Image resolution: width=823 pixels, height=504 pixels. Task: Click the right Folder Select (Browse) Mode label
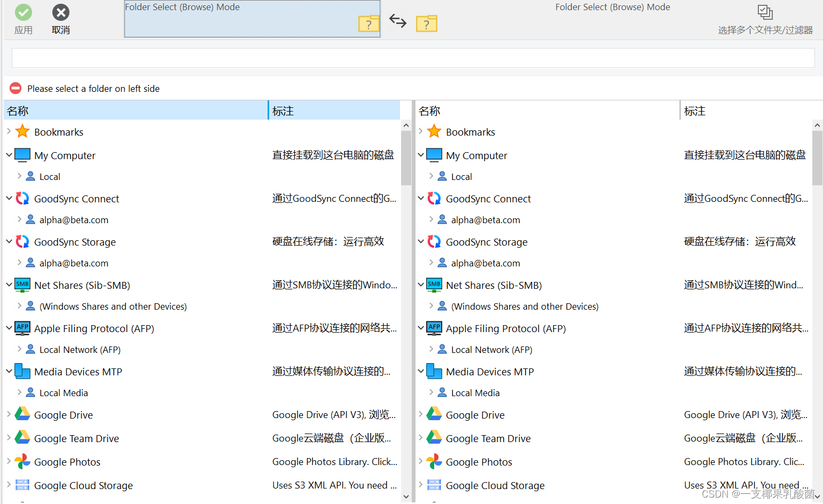[613, 7]
